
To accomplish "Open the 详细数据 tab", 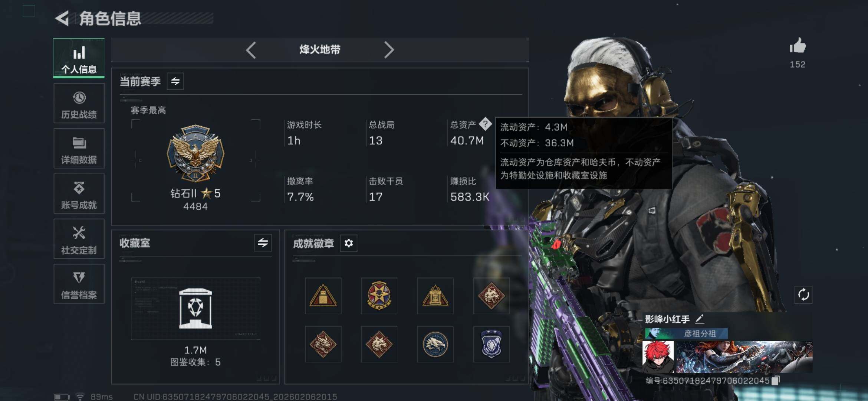I will tap(79, 149).
